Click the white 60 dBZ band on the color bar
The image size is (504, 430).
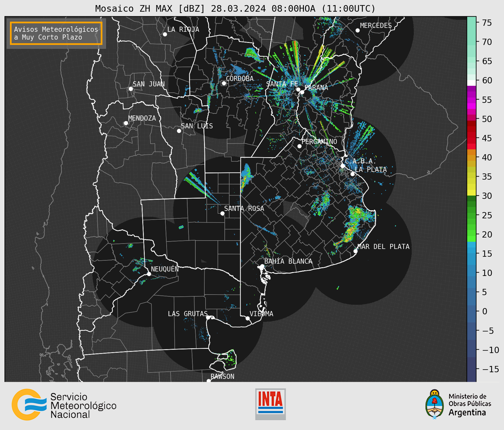pos(471,83)
